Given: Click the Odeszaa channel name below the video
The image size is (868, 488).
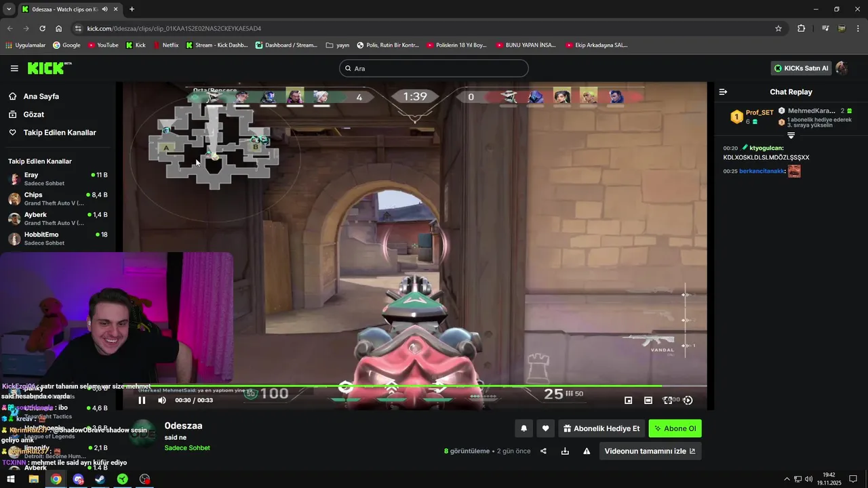Looking at the screenshot, I should click(x=183, y=426).
